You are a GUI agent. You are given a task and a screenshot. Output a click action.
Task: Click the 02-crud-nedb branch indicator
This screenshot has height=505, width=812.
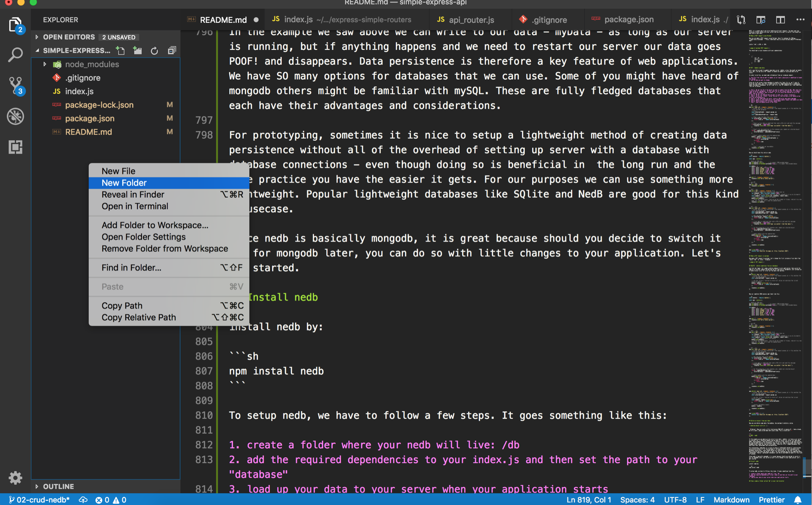coord(39,500)
